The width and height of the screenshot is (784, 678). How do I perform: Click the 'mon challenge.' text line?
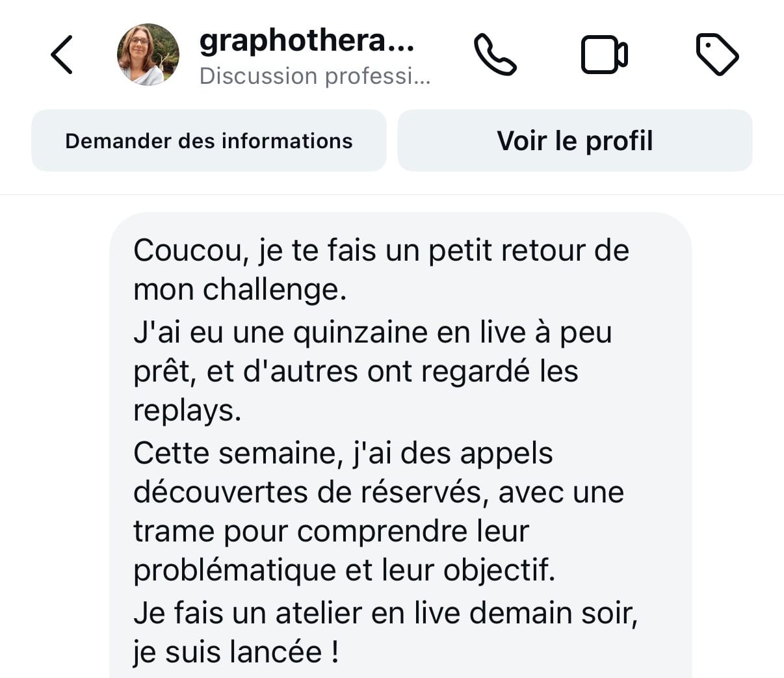tap(240, 289)
